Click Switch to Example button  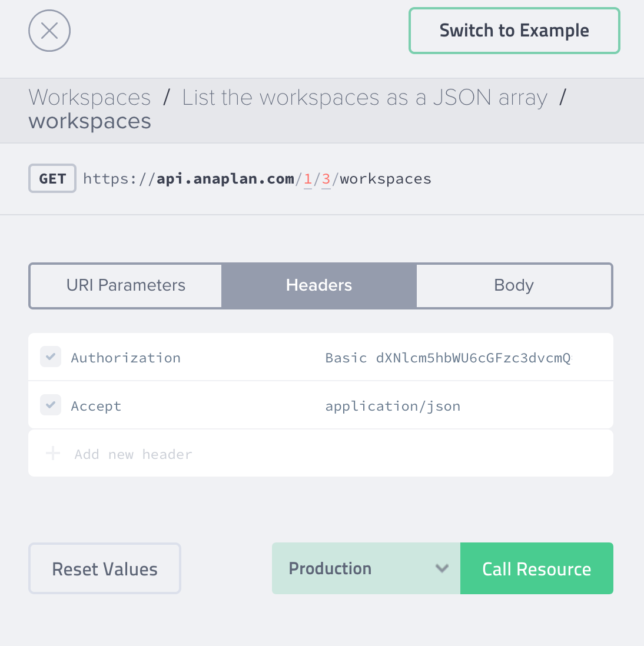click(x=514, y=31)
